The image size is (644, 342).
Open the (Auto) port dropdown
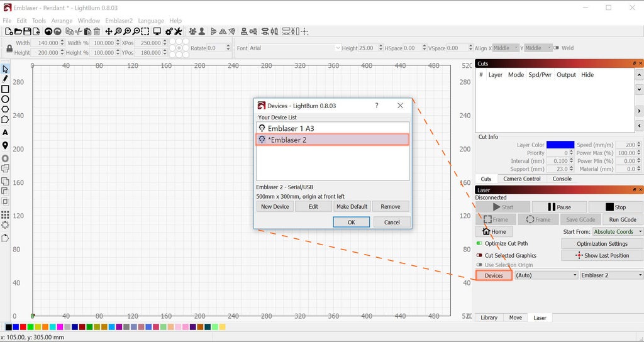(x=547, y=275)
